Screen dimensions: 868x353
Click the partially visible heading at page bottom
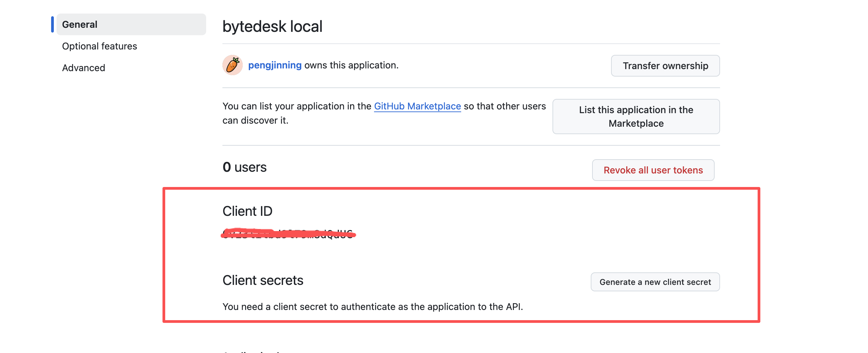click(252, 351)
